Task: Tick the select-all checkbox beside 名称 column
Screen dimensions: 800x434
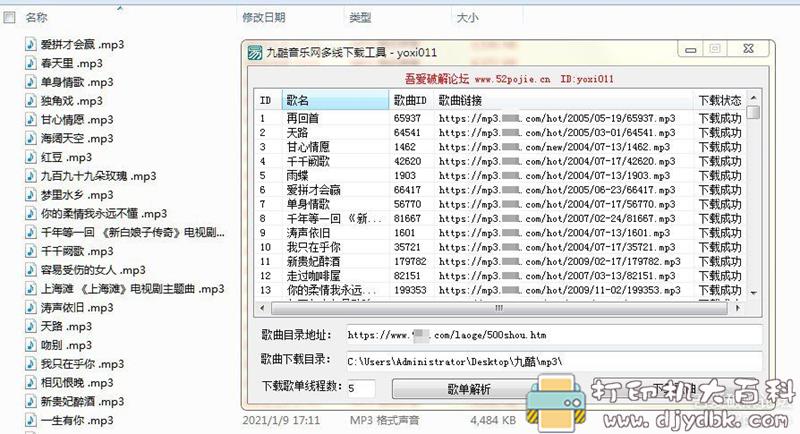Action: coord(9,18)
